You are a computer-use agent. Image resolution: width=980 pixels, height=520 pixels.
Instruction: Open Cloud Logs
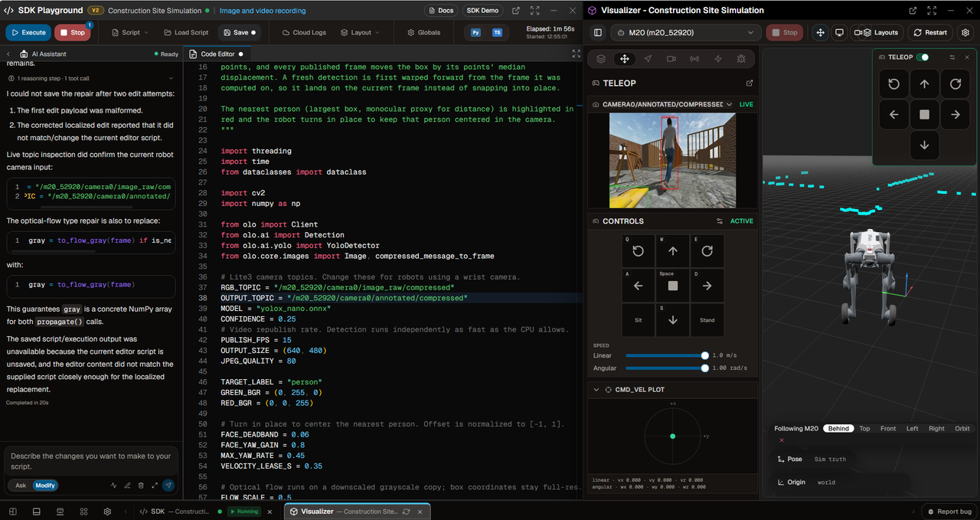(303, 33)
